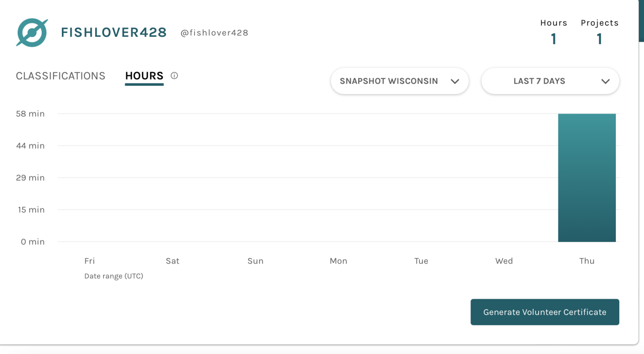Click the Wed label on the x-axis
The width and height of the screenshot is (644, 354).
point(504,261)
